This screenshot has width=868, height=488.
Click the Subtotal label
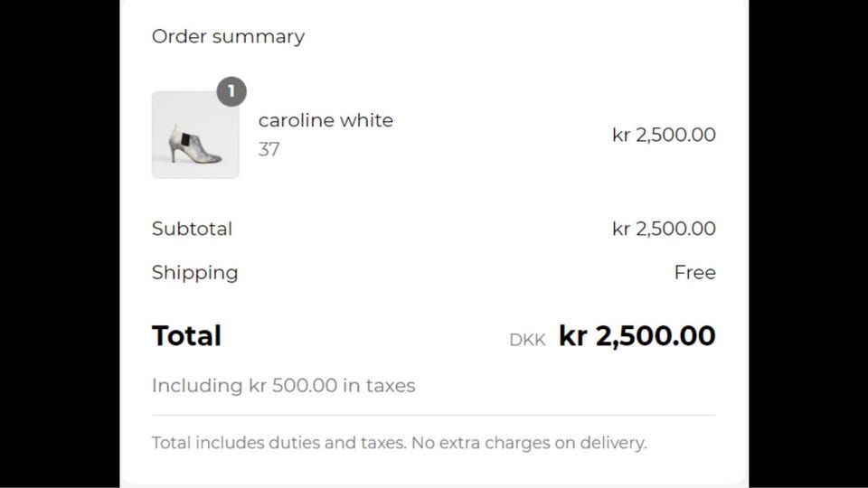[x=192, y=229]
